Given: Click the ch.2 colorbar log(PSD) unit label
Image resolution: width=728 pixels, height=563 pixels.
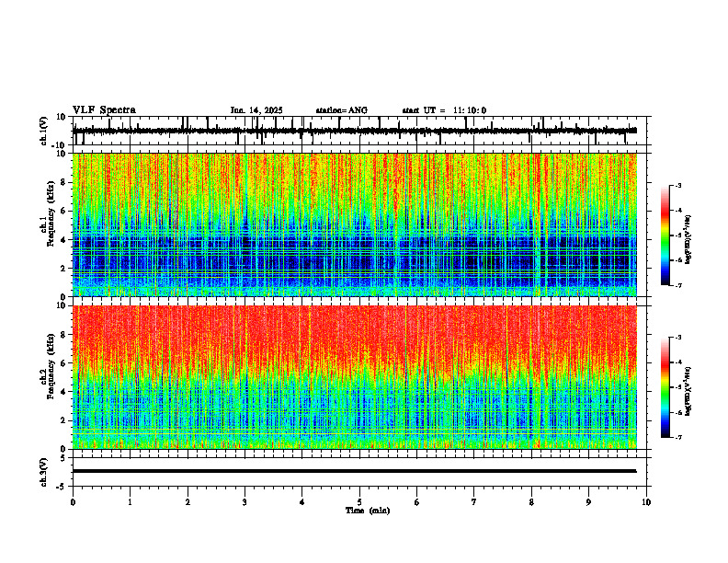Looking at the screenshot, I should pyautogui.click(x=688, y=392).
